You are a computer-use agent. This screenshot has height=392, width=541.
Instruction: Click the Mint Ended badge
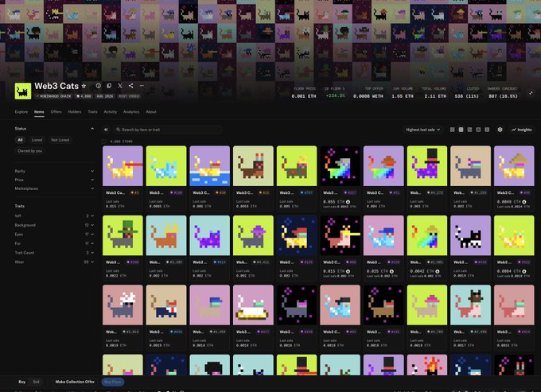point(129,96)
